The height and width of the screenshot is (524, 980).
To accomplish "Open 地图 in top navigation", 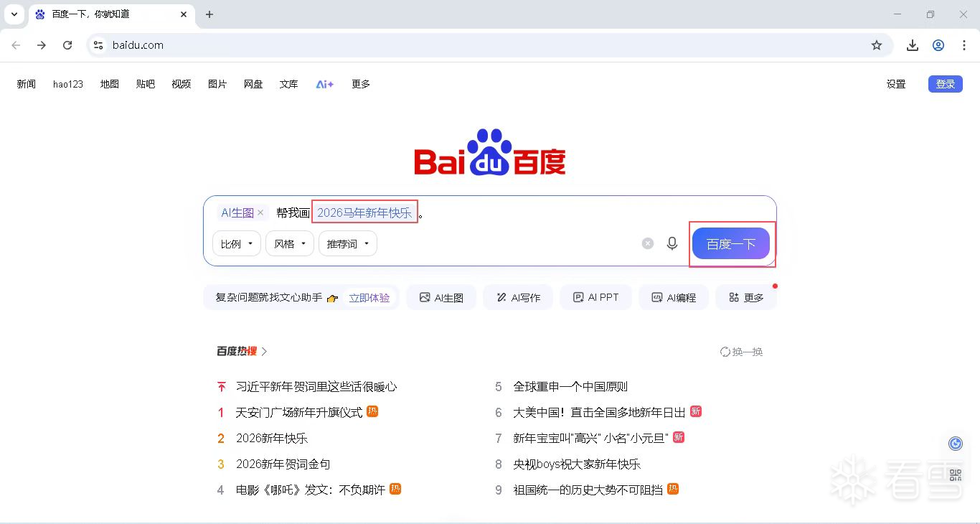I will click(x=110, y=84).
